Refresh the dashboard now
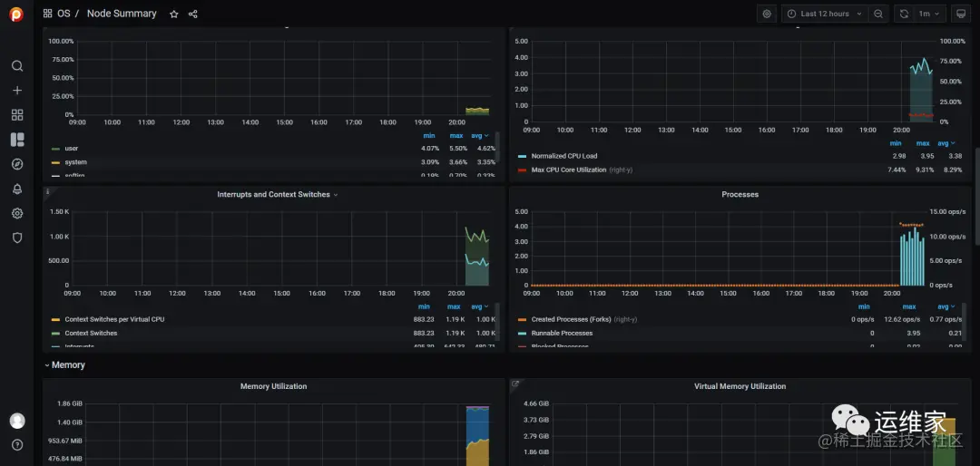This screenshot has height=466, width=980. [x=904, y=14]
